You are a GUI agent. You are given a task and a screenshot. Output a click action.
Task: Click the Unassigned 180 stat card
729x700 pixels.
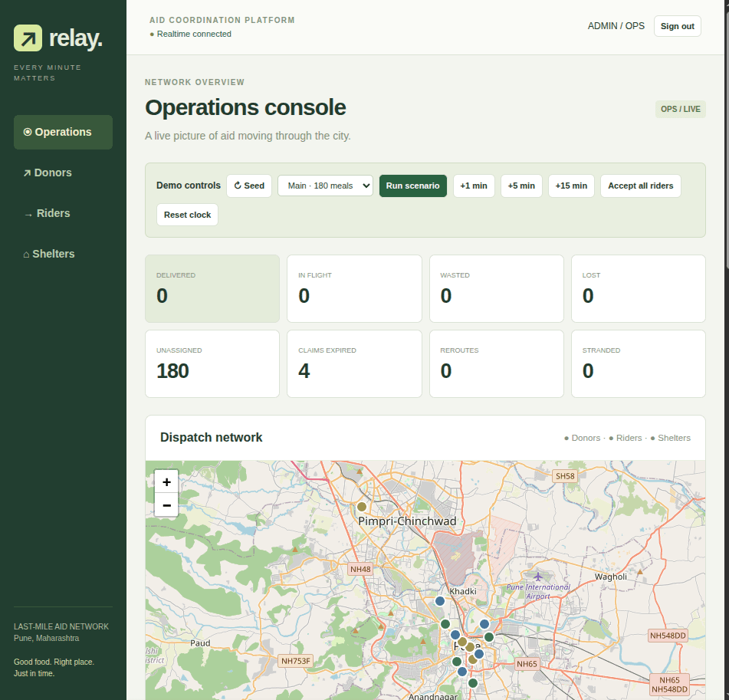212,363
